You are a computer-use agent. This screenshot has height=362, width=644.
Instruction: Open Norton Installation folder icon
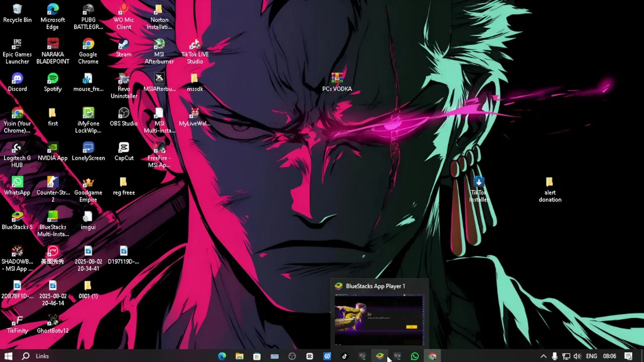pyautogui.click(x=159, y=17)
